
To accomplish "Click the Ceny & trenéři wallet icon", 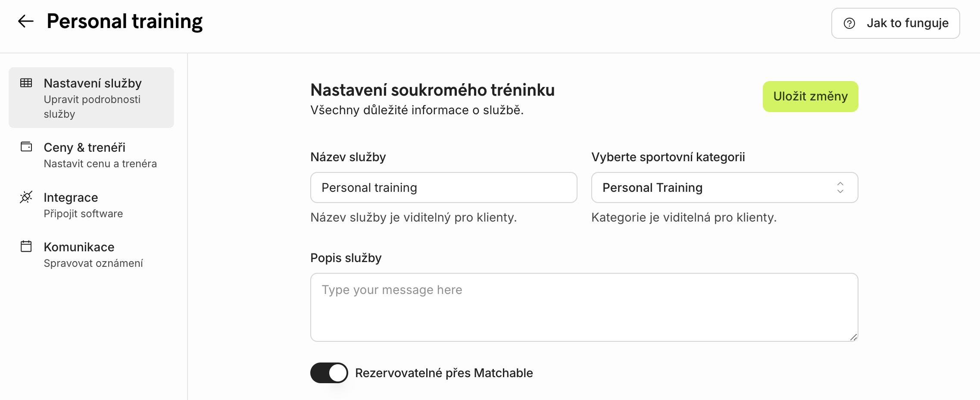I will click(26, 147).
